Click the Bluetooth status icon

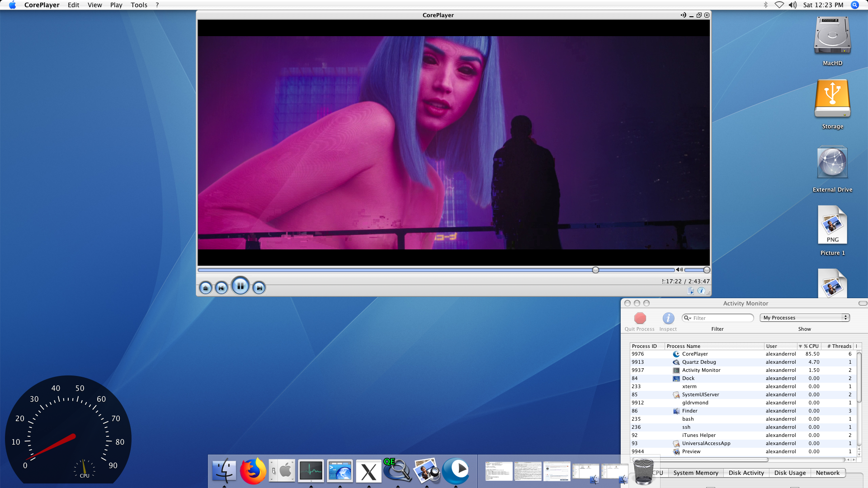[x=765, y=5]
